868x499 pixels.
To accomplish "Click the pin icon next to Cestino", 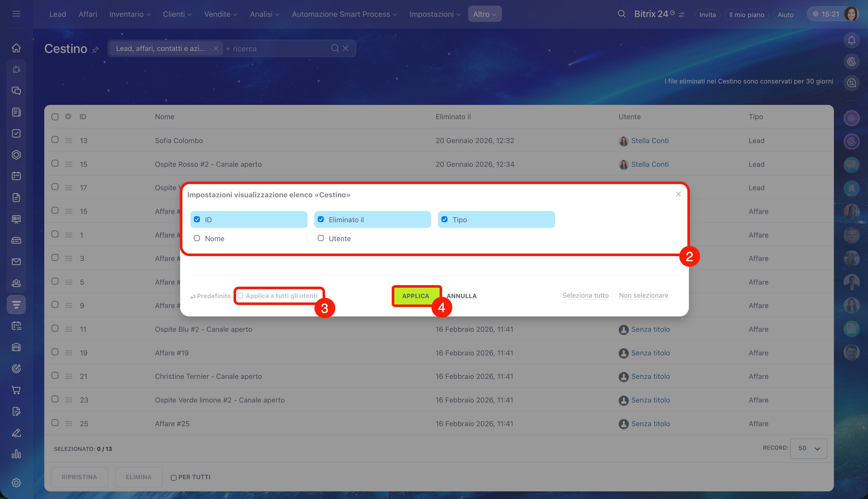I will click(x=96, y=50).
